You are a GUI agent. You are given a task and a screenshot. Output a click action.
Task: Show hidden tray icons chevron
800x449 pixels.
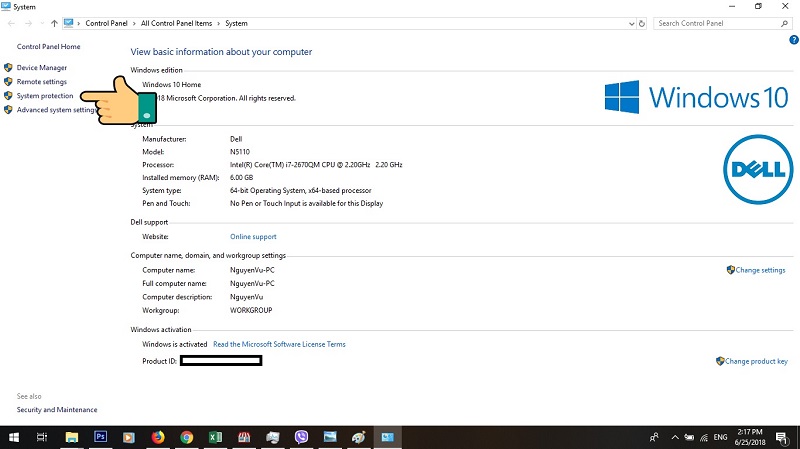point(674,437)
